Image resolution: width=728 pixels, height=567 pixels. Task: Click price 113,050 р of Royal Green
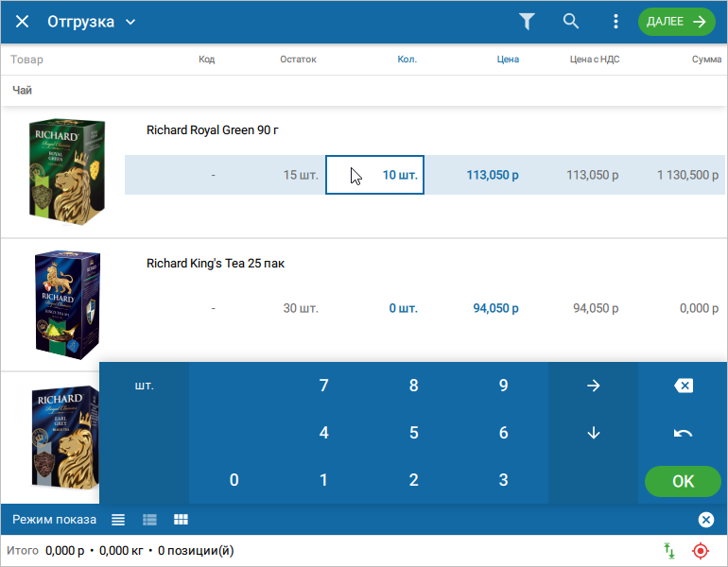point(493,175)
